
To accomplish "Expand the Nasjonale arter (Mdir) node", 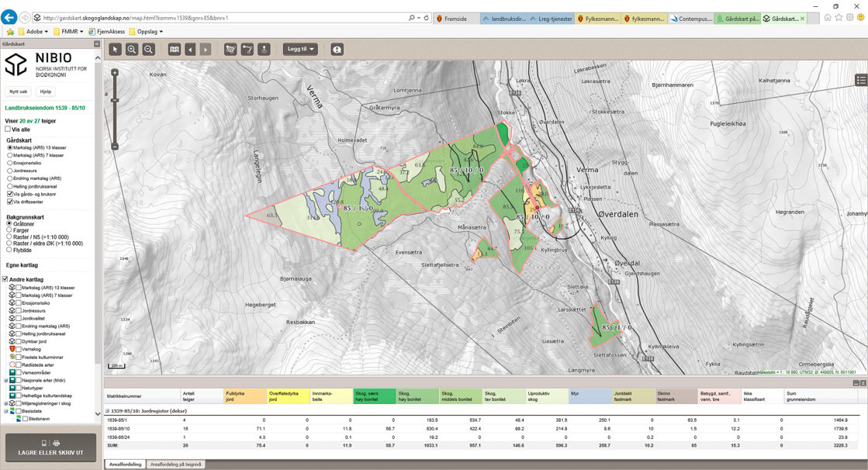I will pos(5,380).
